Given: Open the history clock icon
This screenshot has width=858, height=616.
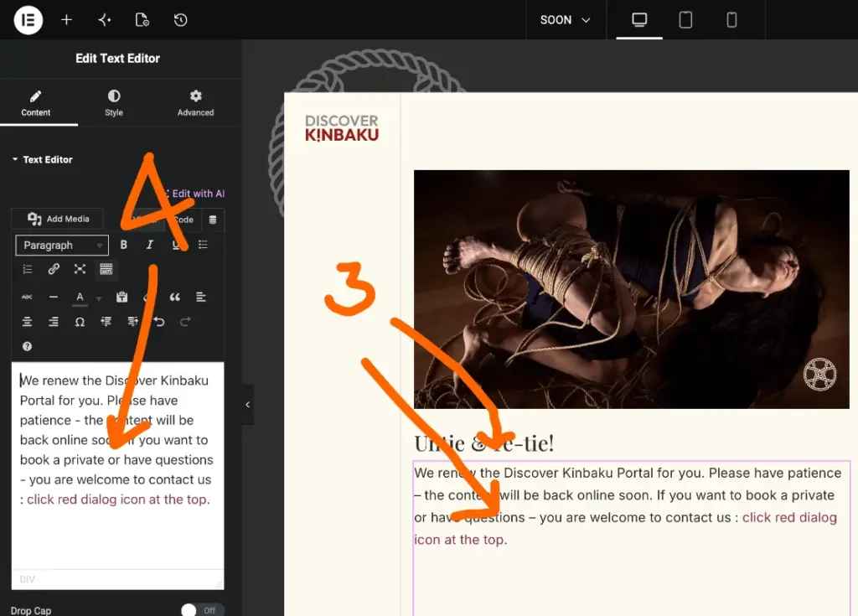Looking at the screenshot, I should tap(181, 20).
